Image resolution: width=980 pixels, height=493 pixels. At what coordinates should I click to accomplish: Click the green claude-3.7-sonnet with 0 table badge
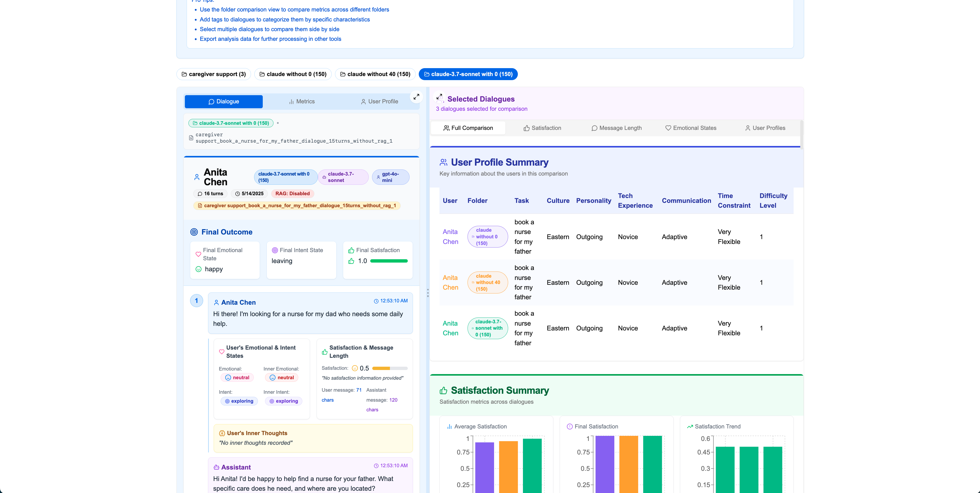487,328
